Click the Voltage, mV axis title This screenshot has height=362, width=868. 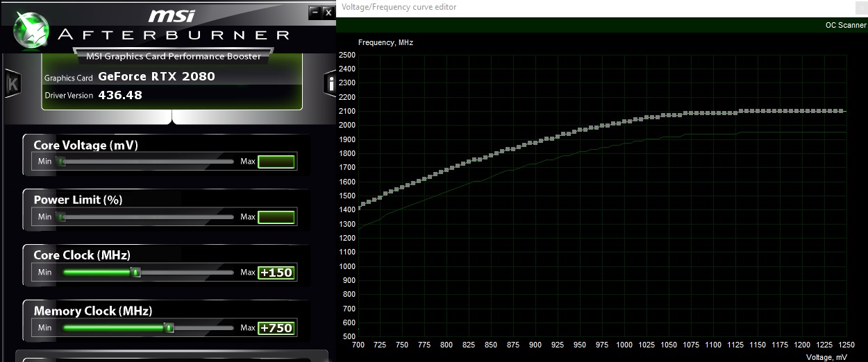826,357
